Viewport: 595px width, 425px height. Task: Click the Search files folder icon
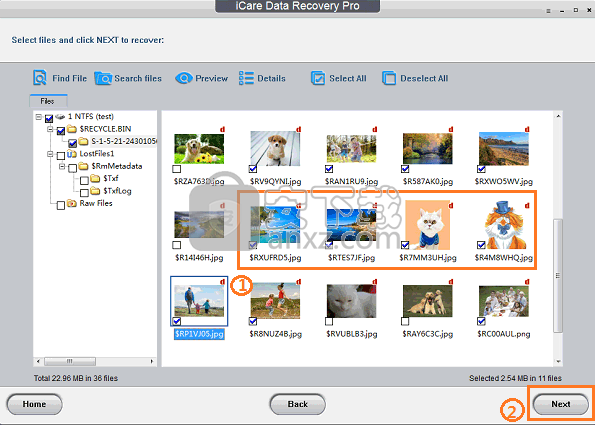pyautogui.click(x=102, y=78)
